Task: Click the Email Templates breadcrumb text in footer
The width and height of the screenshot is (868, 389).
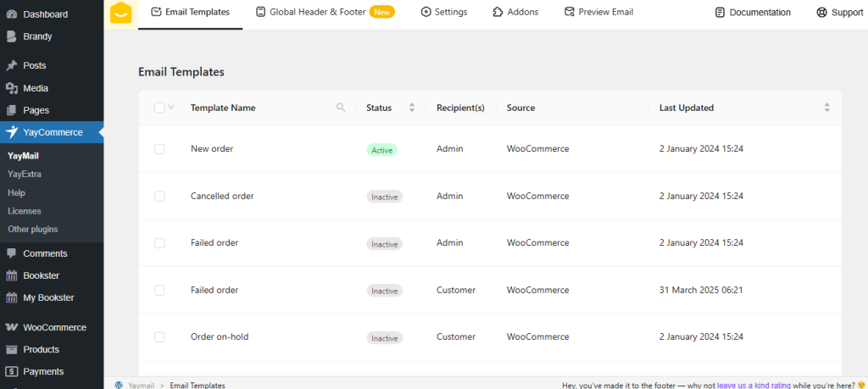Action: click(198, 385)
